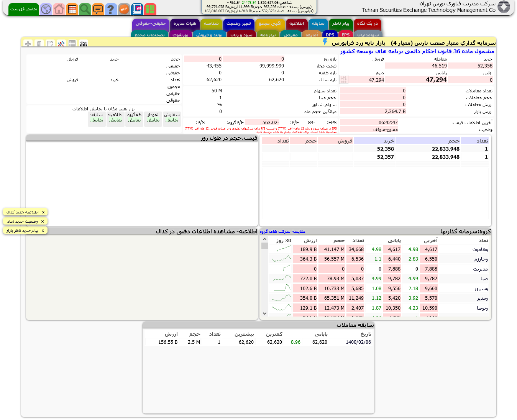Open the EPS tab
The image size is (517, 420).
pos(346,34)
